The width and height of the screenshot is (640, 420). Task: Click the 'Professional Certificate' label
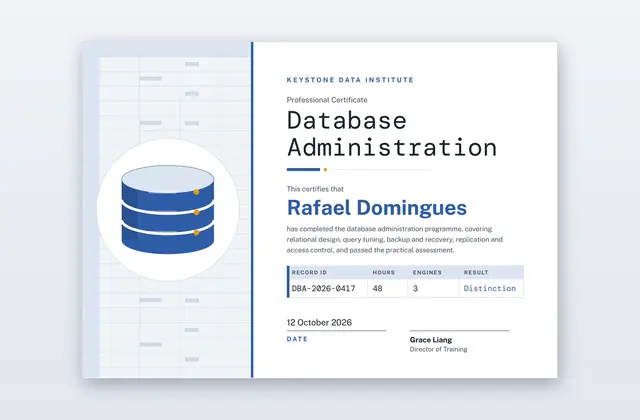(x=327, y=100)
